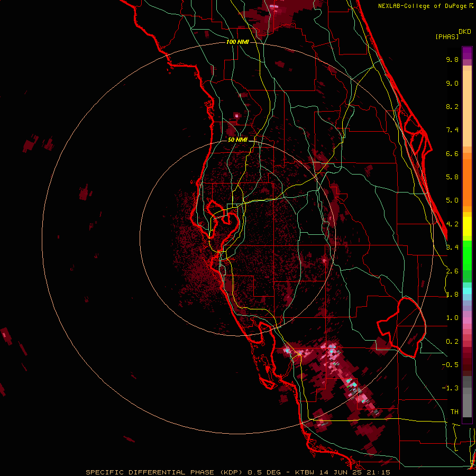Click the purple segment of the color scale
Viewport: 476px width, 476px height.
467,53
